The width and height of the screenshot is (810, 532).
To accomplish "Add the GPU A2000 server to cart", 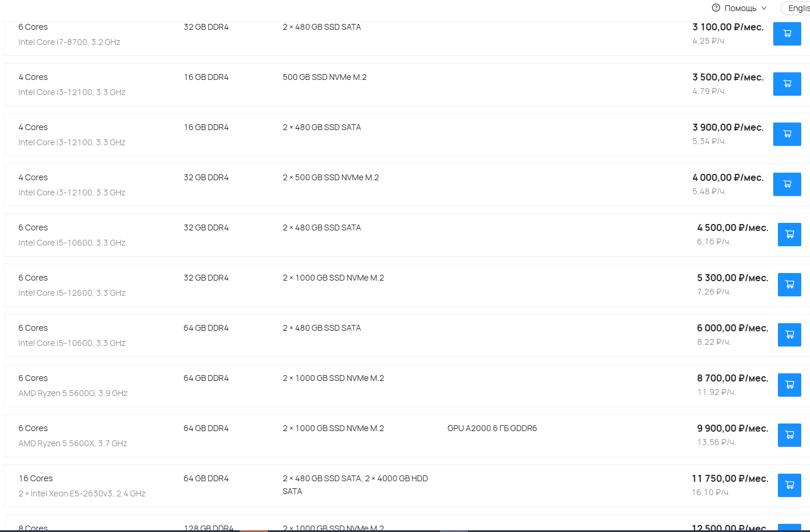I will (x=789, y=435).
